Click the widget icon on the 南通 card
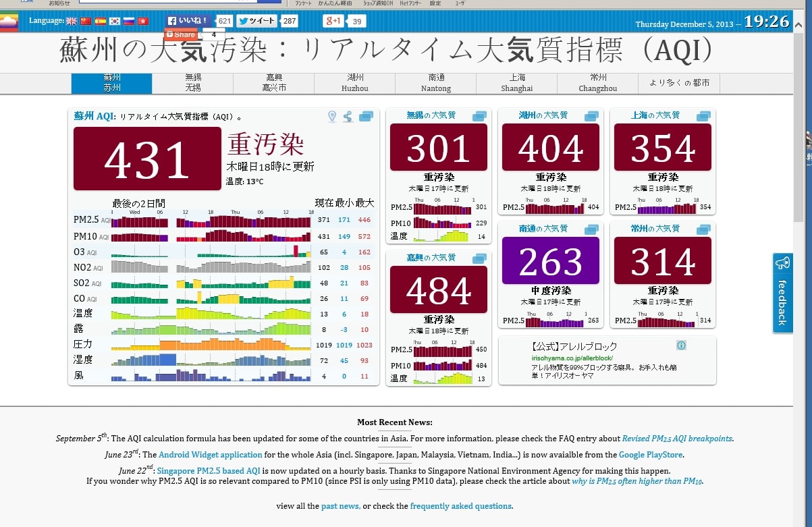The width and height of the screenshot is (812, 527). [x=592, y=229]
